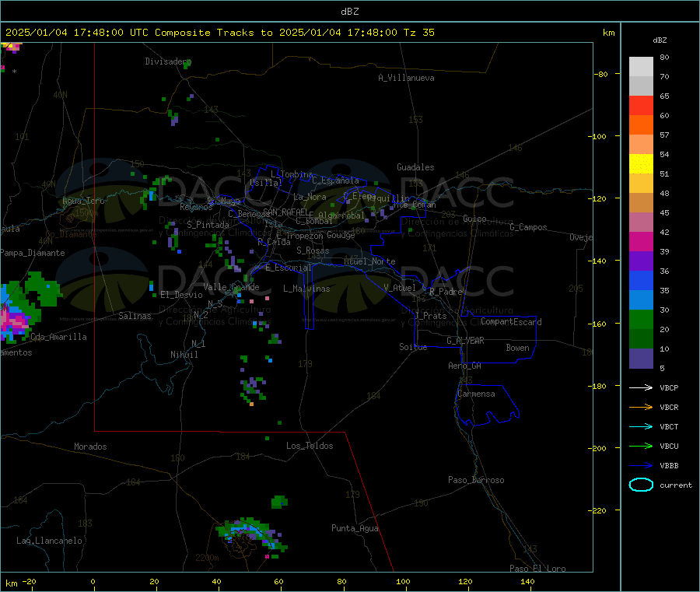This screenshot has height=592, width=700.
Task: Click the dBZ title at top
Action: pyautogui.click(x=349, y=12)
